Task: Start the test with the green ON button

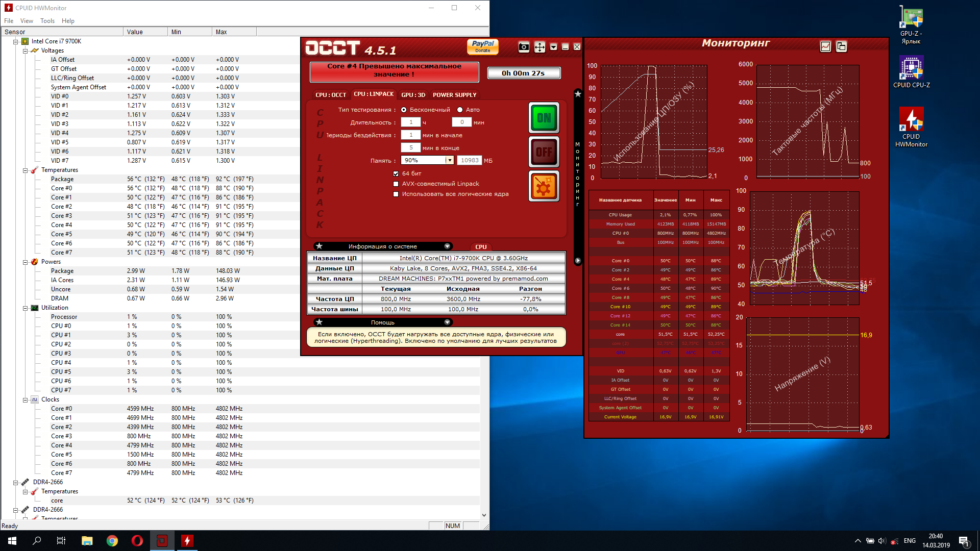Action: [x=544, y=118]
